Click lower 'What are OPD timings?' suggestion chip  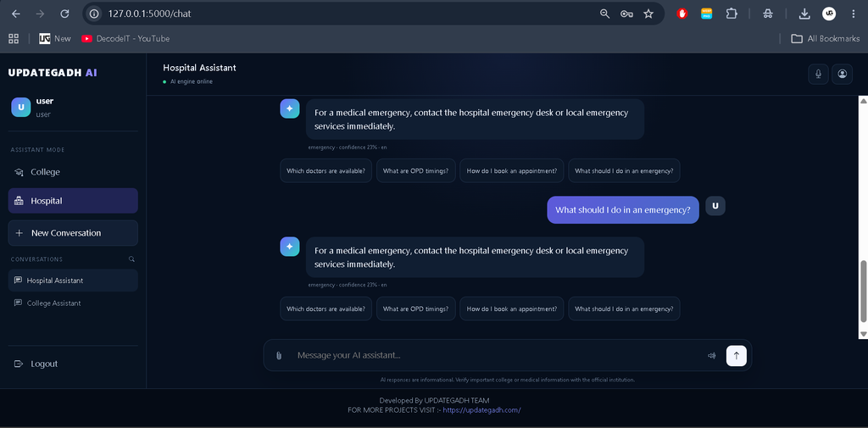click(x=415, y=309)
